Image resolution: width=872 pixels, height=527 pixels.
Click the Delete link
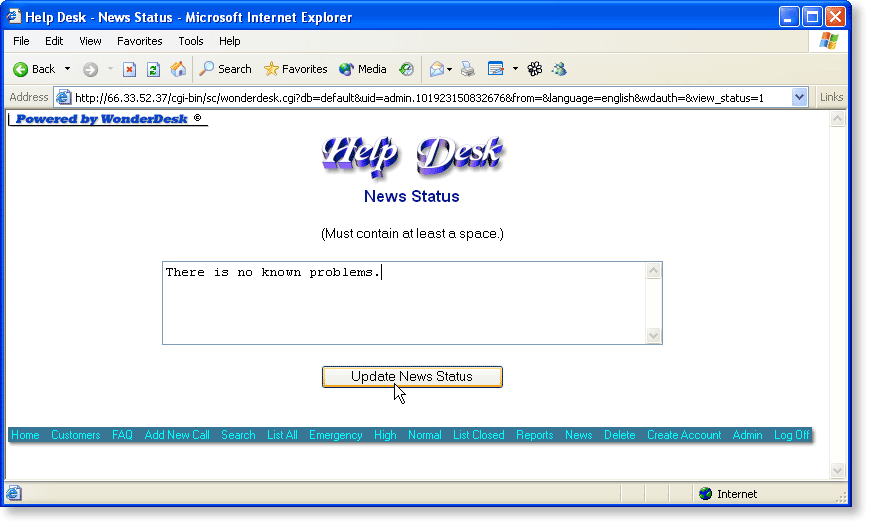620,435
